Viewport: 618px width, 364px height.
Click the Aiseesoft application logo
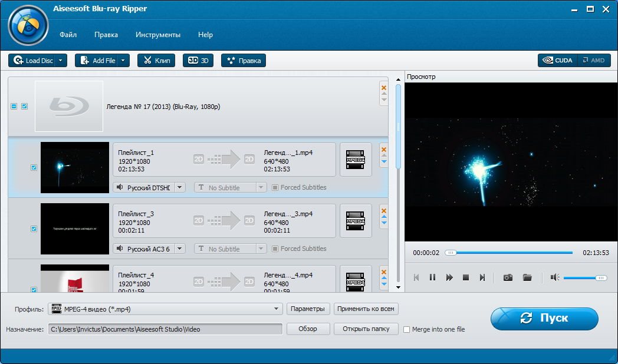click(28, 25)
